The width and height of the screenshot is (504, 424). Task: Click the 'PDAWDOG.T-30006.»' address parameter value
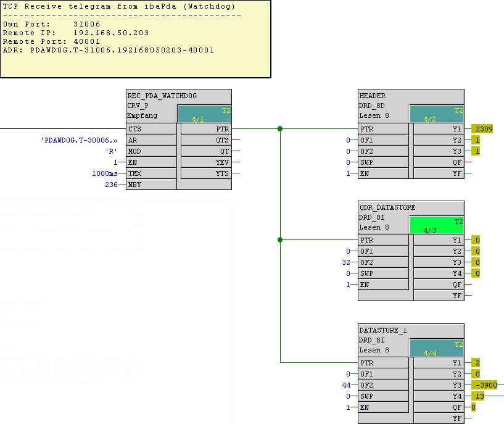point(79,140)
